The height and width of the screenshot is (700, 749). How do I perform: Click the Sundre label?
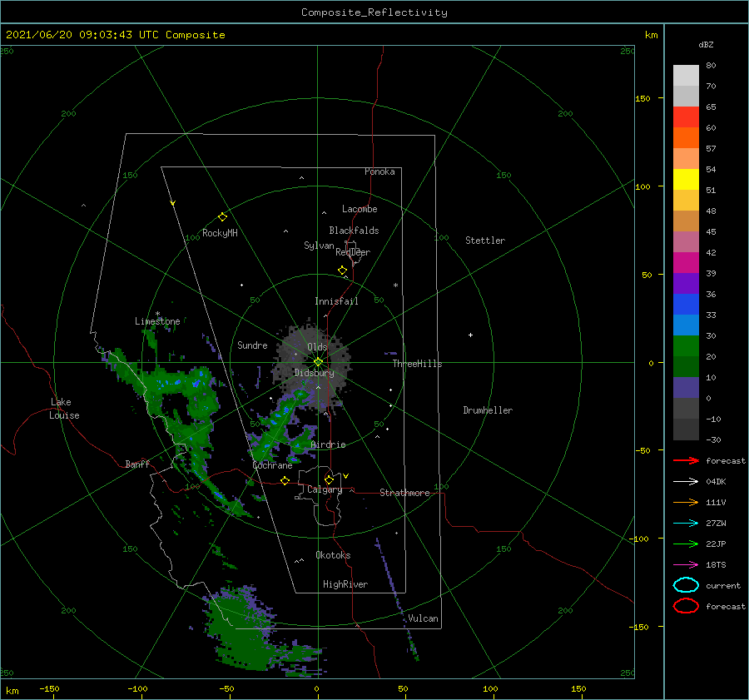click(x=252, y=345)
